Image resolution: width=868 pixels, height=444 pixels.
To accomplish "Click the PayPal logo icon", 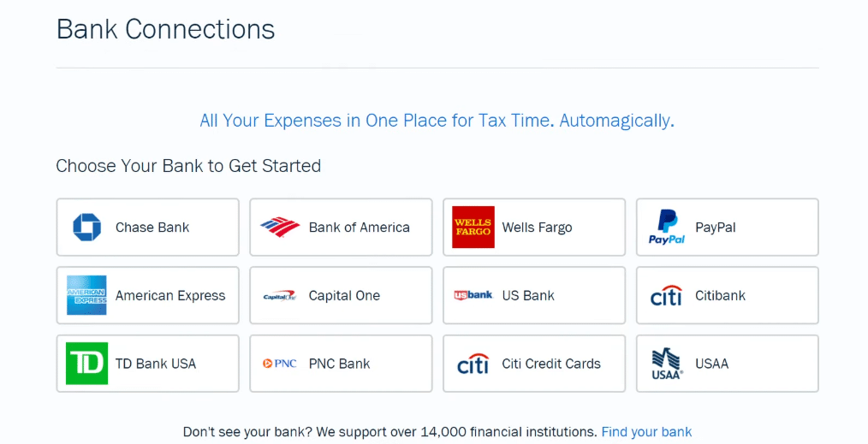I will coord(667,228).
